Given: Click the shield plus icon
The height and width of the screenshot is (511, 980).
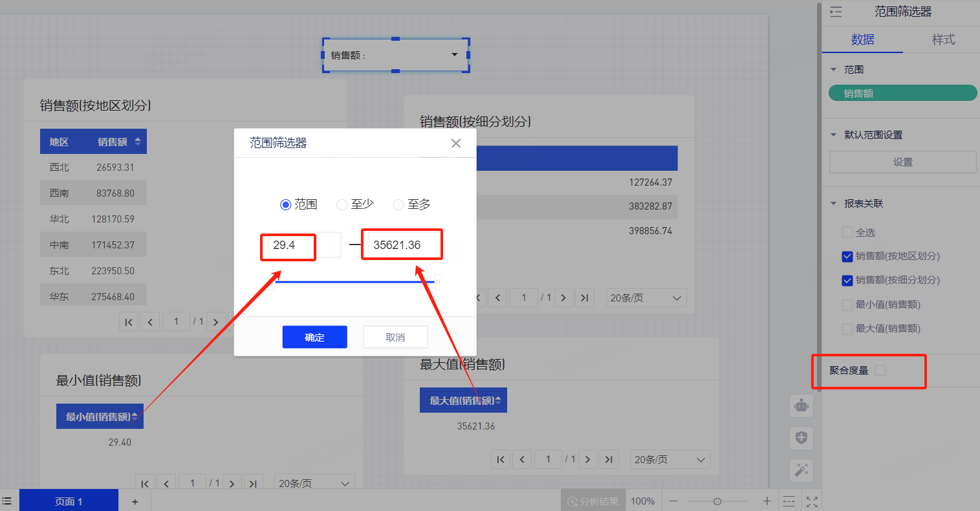Looking at the screenshot, I should [x=801, y=438].
